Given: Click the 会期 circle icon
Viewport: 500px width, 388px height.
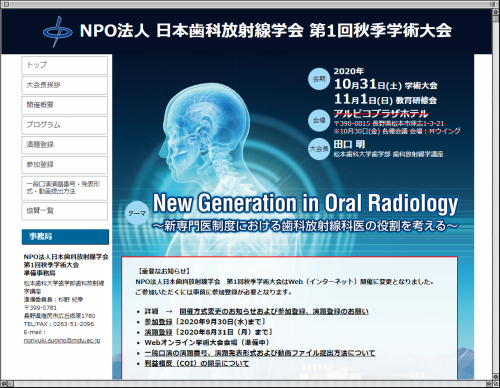Looking at the screenshot, I should tap(319, 79).
